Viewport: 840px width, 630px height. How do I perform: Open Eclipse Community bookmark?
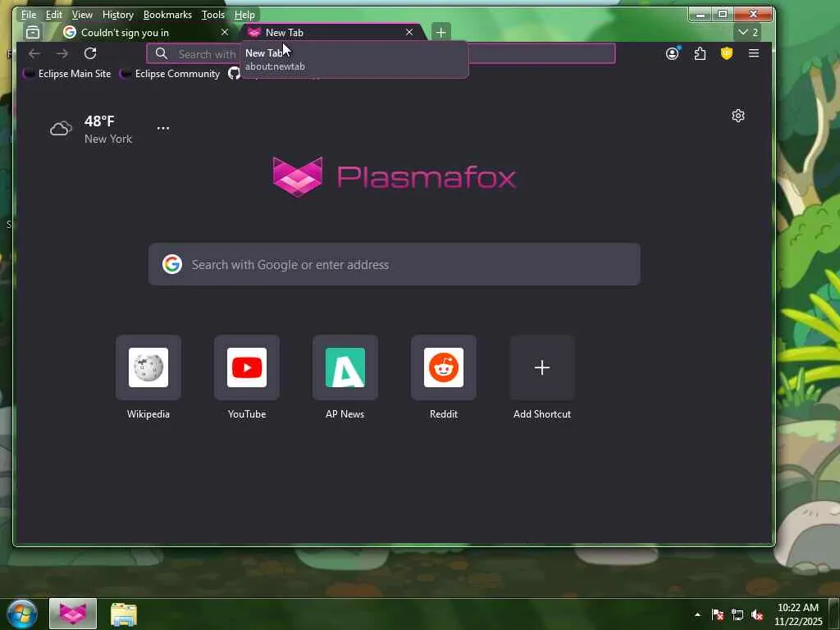pyautogui.click(x=171, y=74)
